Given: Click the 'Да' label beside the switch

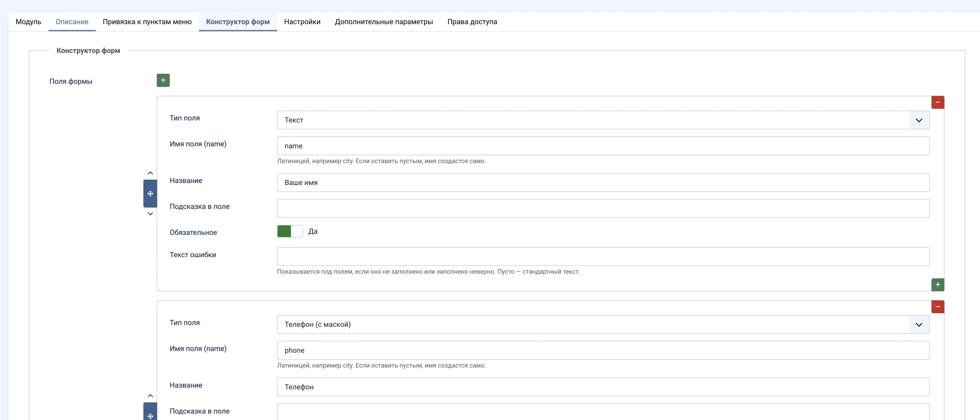Looking at the screenshot, I should click(x=313, y=231).
